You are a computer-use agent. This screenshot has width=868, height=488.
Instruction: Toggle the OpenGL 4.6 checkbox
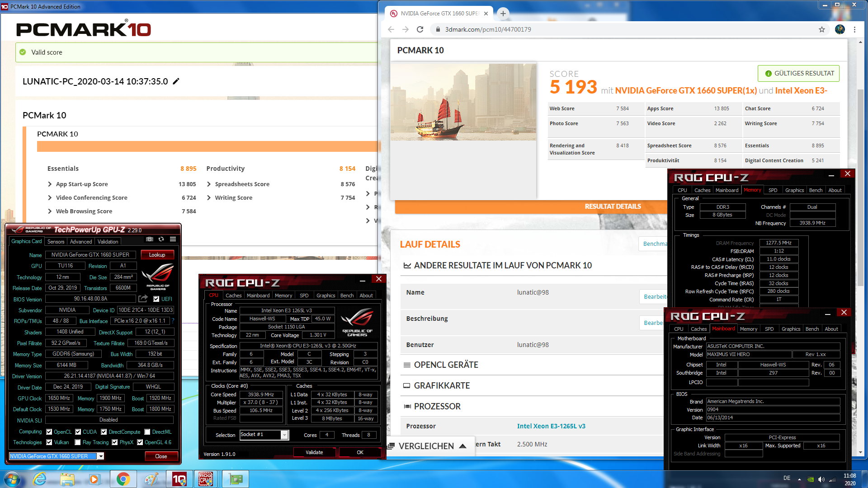[140, 442]
